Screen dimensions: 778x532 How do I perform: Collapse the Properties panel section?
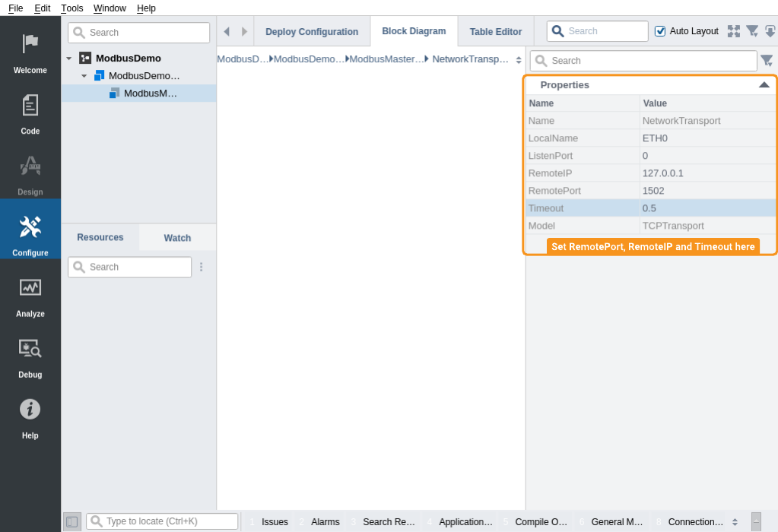coord(764,85)
